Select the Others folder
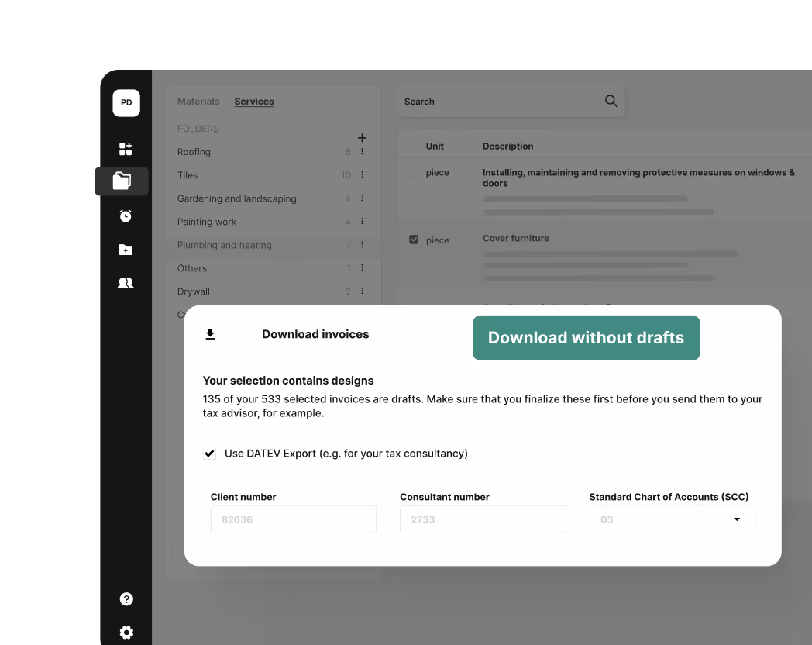The height and width of the screenshot is (645, 812). coord(192,268)
